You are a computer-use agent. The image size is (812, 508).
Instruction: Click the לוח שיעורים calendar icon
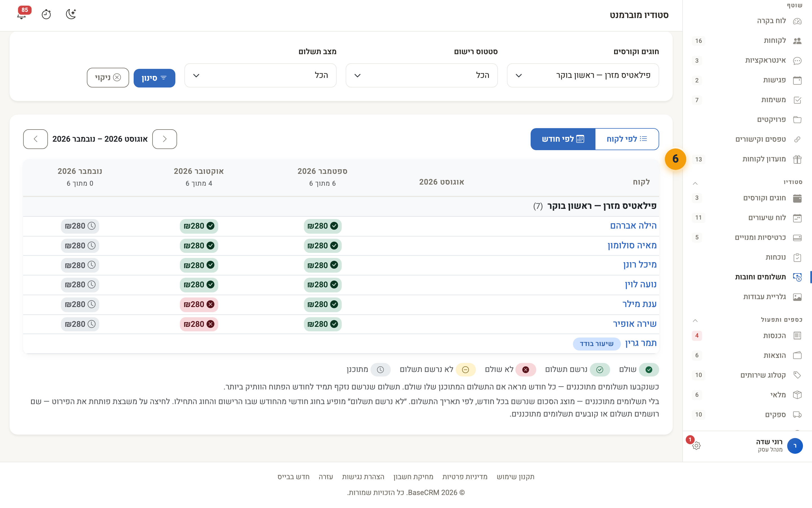pos(797,218)
